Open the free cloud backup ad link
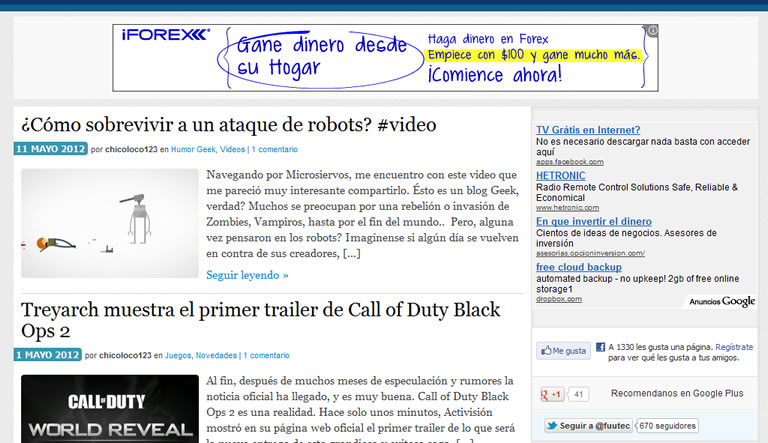 [578, 267]
